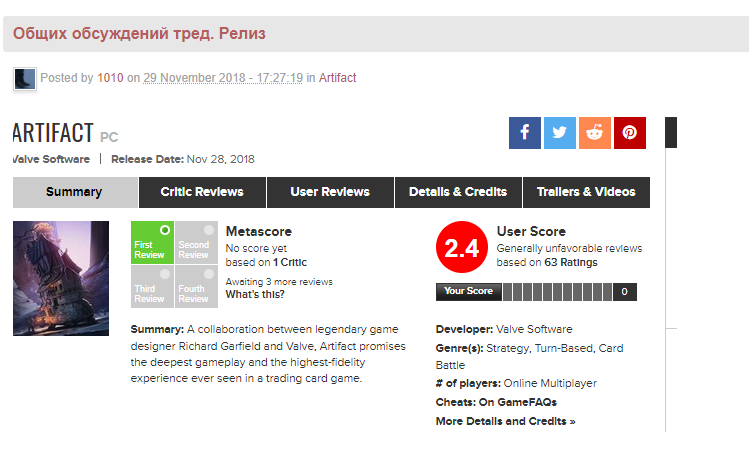Select the Third Review tile

(152, 286)
